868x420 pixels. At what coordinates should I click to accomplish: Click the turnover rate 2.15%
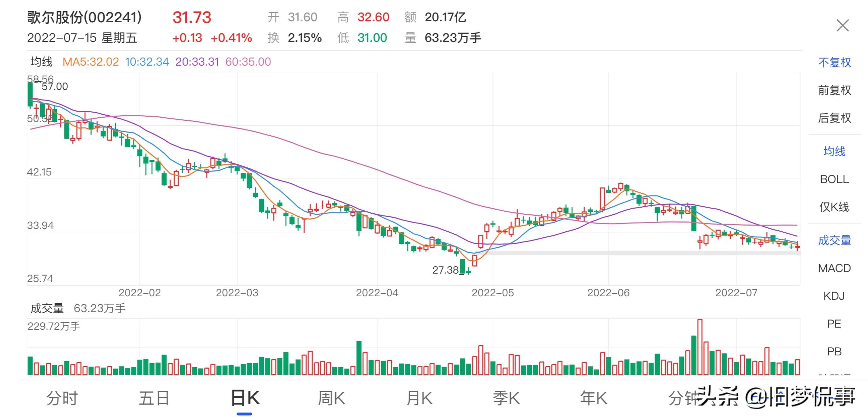(304, 38)
